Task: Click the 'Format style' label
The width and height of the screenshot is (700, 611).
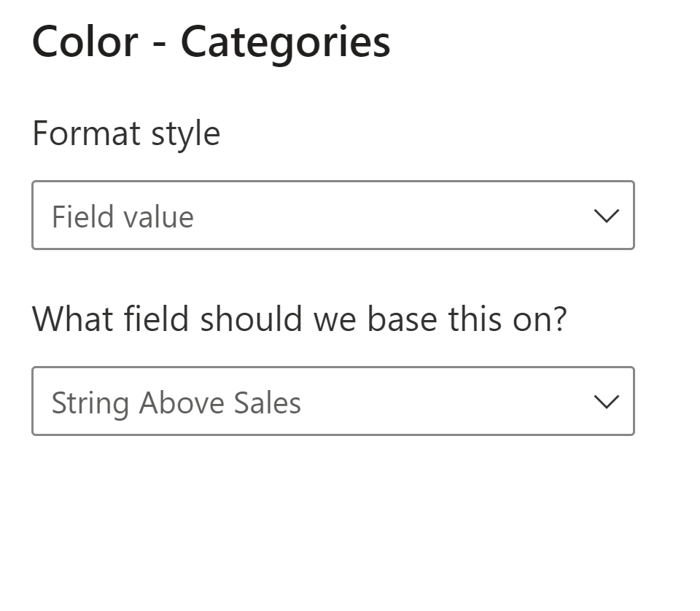Action: [x=126, y=133]
